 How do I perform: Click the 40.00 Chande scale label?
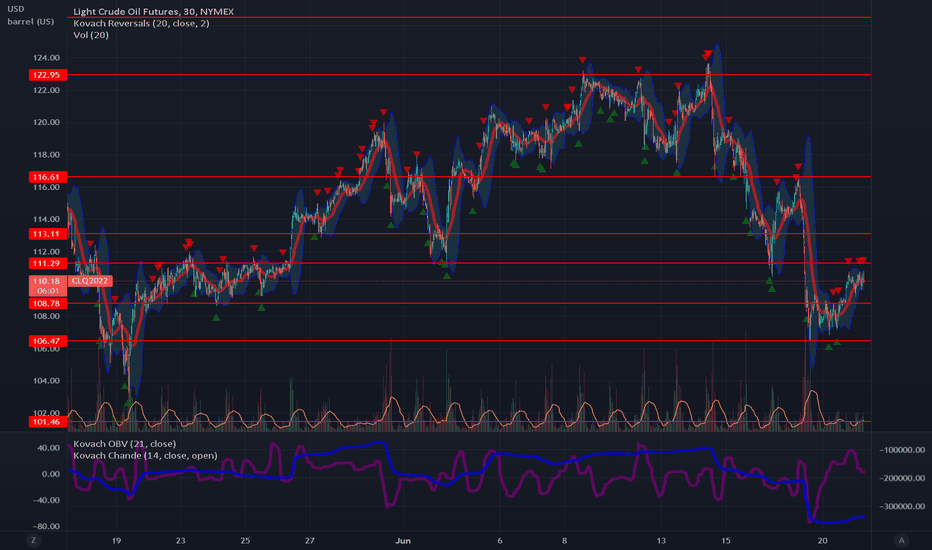coord(49,448)
